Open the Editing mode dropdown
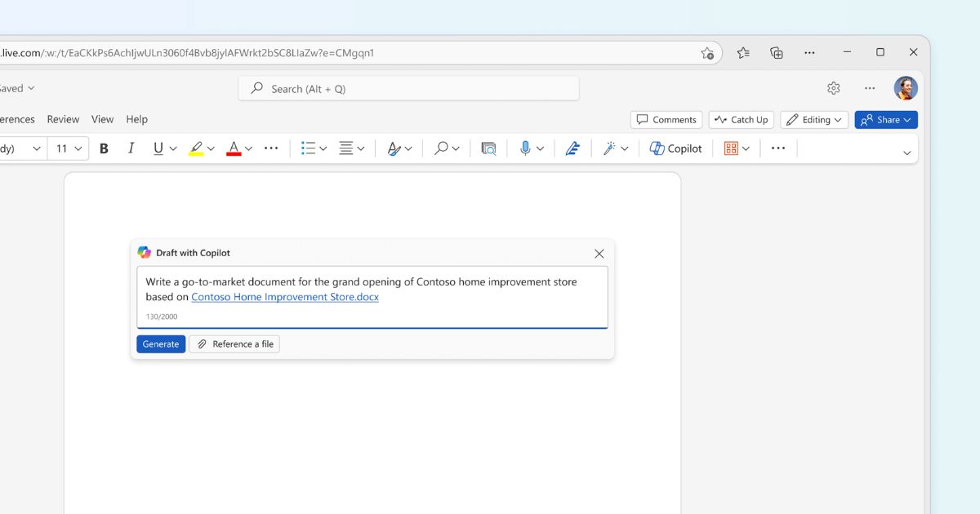Screen dimensions: 980x514 pos(814,120)
